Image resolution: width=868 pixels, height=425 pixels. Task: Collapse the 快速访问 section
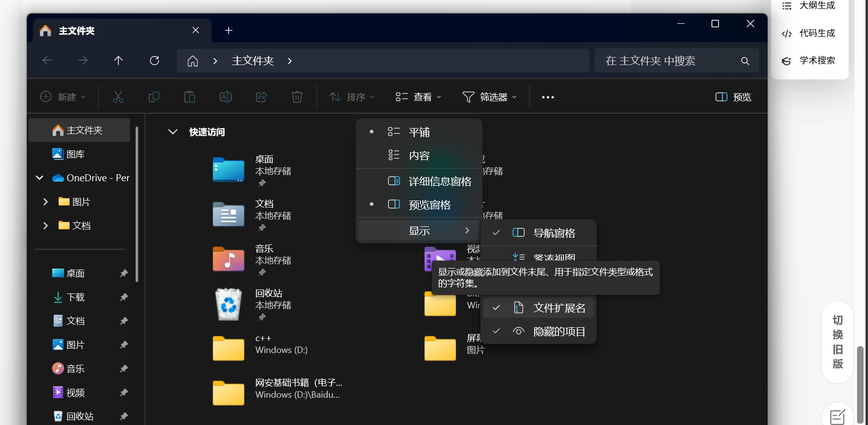[173, 132]
